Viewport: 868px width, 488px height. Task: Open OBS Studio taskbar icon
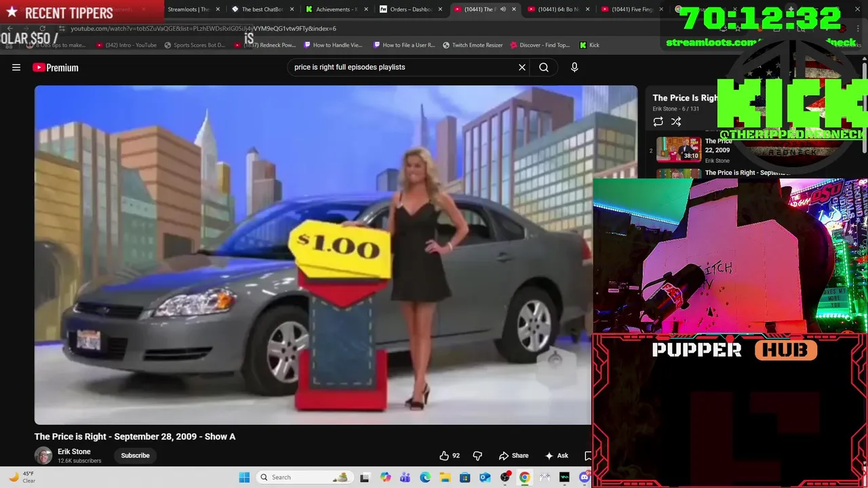tap(505, 477)
